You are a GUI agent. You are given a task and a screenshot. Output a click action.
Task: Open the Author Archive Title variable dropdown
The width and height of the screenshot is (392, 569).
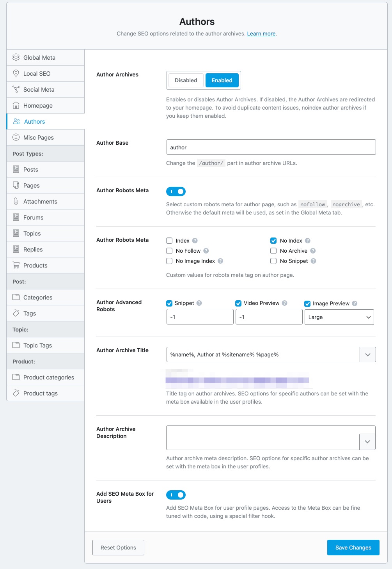(367, 355)
